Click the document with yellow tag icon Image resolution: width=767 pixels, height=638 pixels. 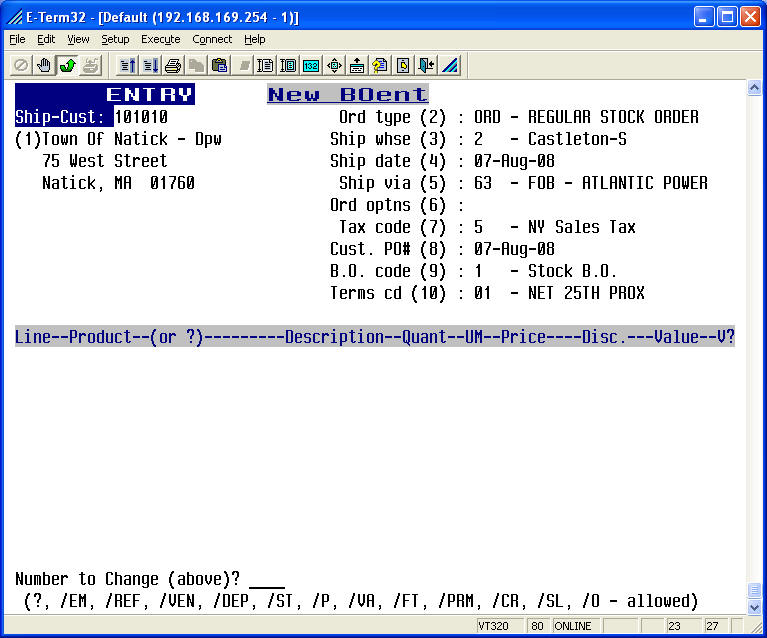tap(403, 65)
